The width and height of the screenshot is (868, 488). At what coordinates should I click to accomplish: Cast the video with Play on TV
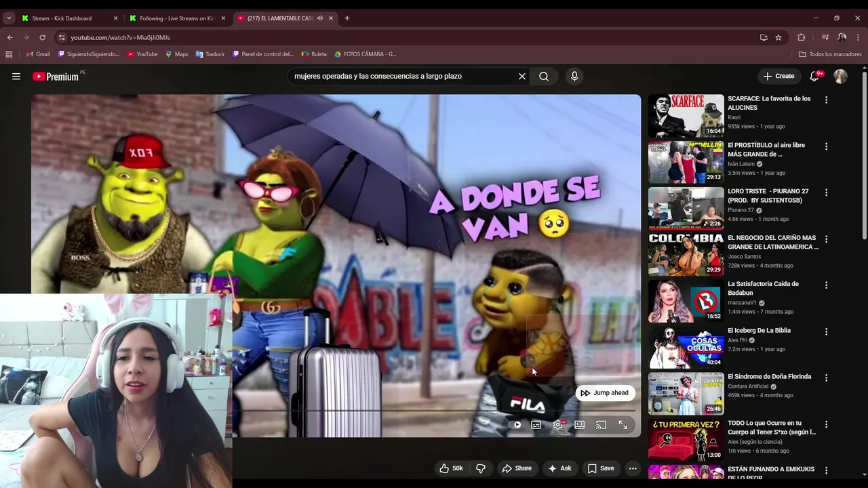[x=601, y=425]
